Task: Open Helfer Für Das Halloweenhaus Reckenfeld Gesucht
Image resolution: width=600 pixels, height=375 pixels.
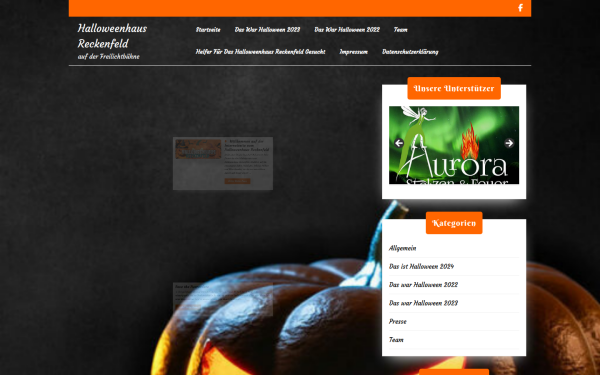Action: pyautogui.click(x=260, y=52)
